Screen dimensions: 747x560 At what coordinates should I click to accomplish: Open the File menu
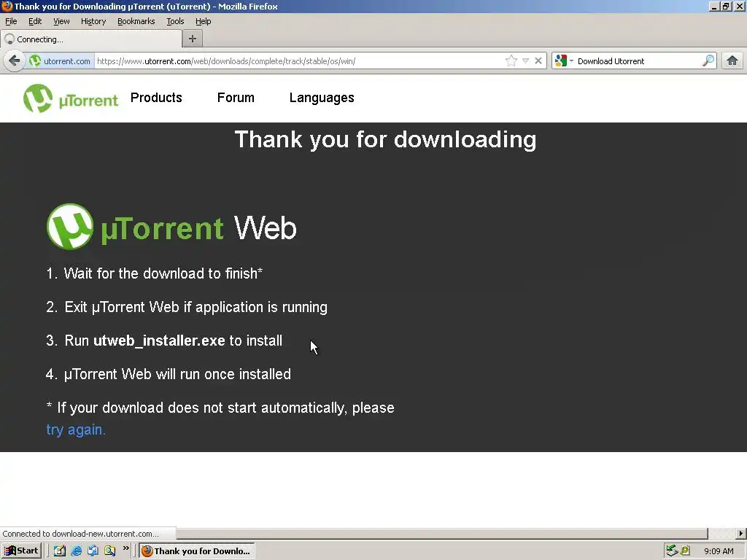tap(11, 21)
